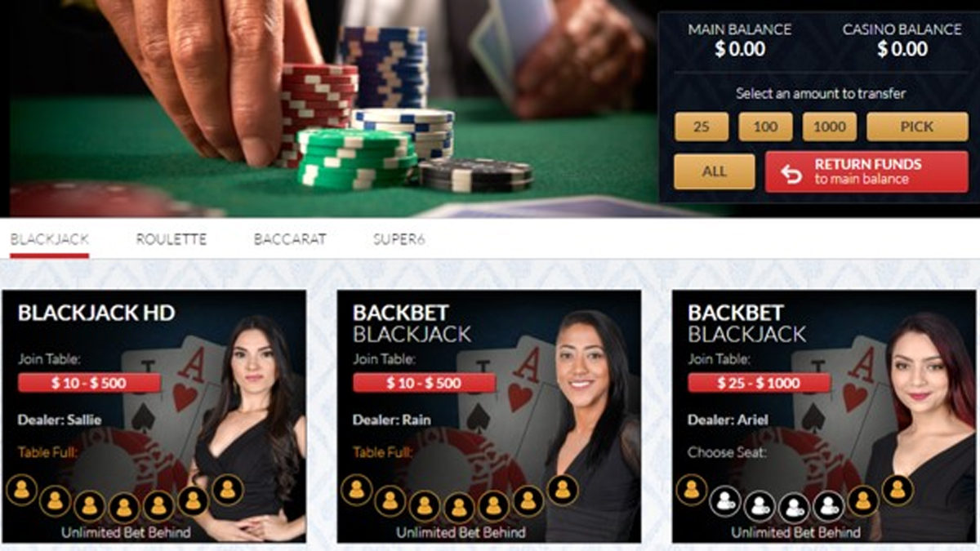Screen dimensions: 980x551
Task: Click first gold seat icon at Ariel's table
Action: [x=691, y=490]
